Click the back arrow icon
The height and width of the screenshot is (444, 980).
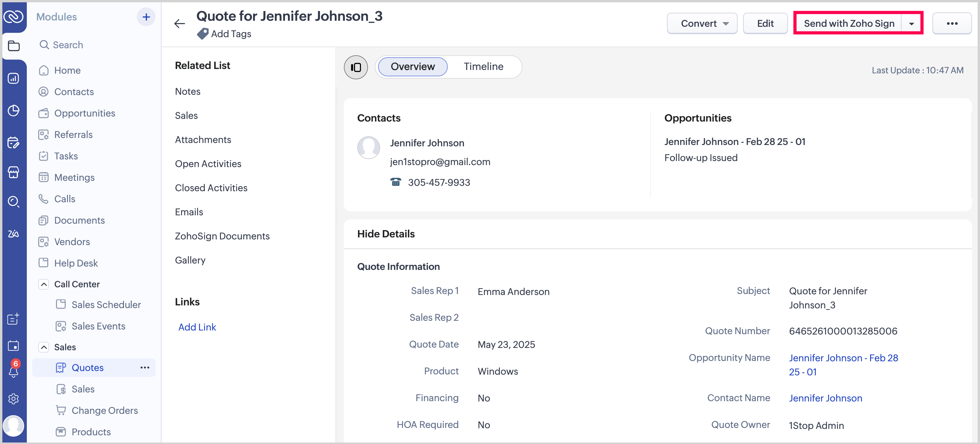click(x=180, y=23)
